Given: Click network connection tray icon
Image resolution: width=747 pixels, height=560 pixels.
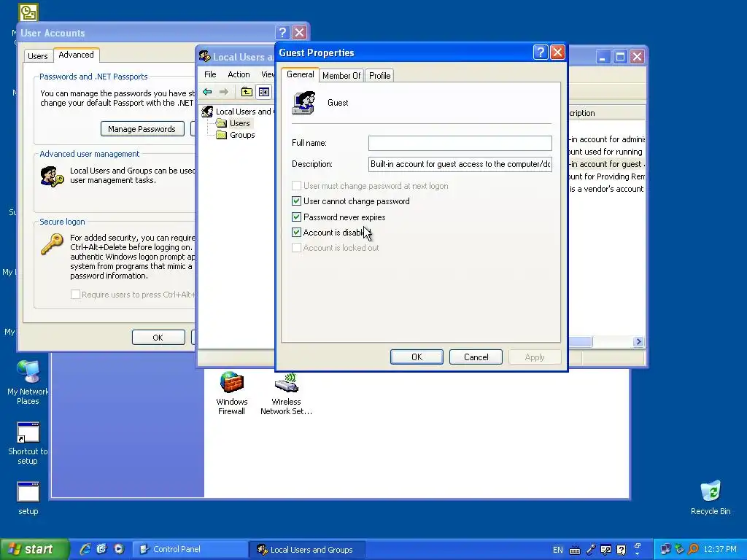Looking at the screenshot, I should click(665, 550).
